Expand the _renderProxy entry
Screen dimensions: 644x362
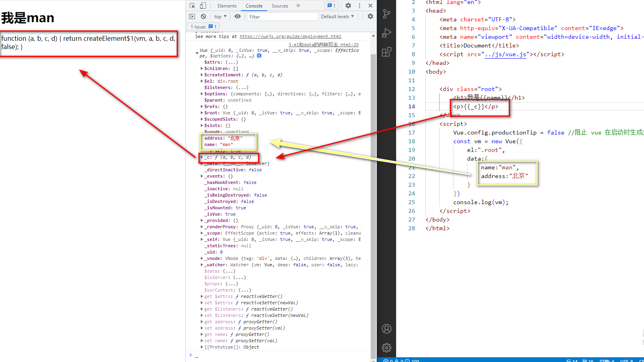point(202,227)
